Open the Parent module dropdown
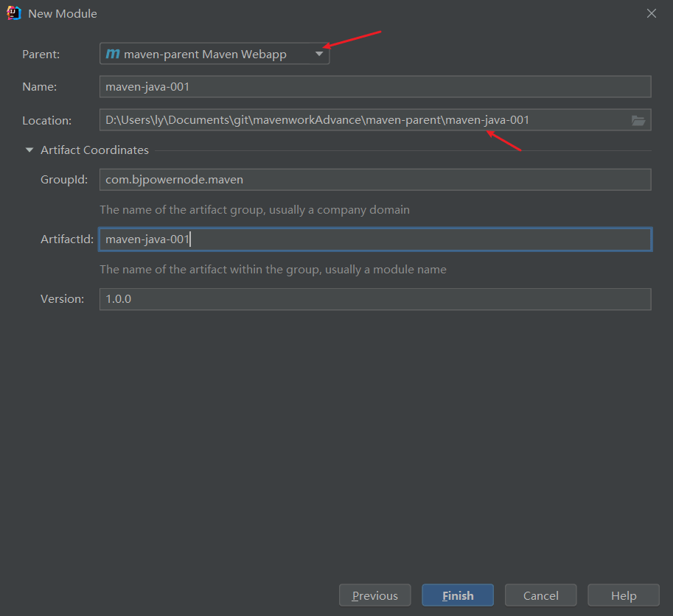The height and width of the screenshot is (616, 673). [215, 54]
